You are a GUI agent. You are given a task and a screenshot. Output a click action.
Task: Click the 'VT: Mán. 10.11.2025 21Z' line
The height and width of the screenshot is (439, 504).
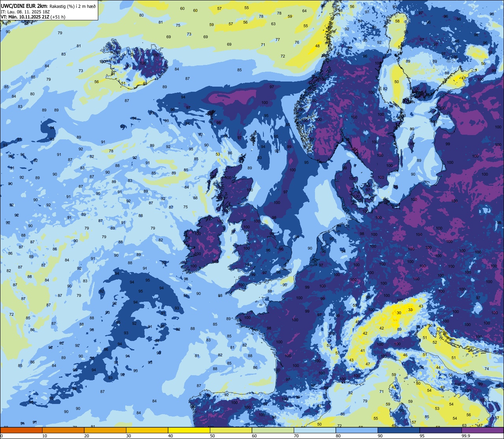coord(25,17)
